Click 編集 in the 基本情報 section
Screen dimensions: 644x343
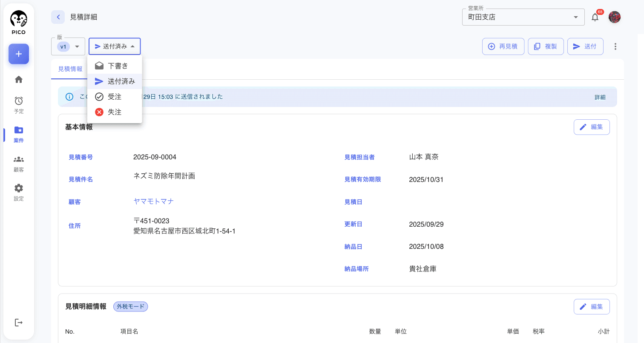(592, 127)
